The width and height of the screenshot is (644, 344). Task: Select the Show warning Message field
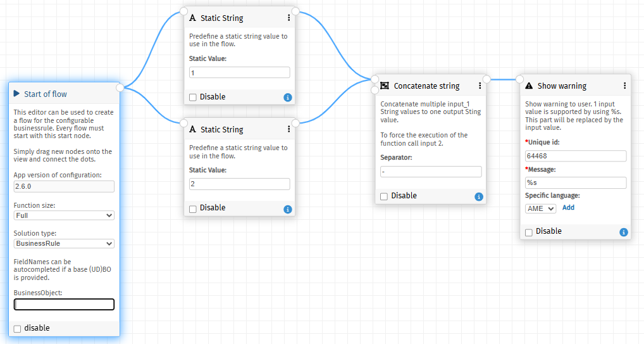[576, 182]
